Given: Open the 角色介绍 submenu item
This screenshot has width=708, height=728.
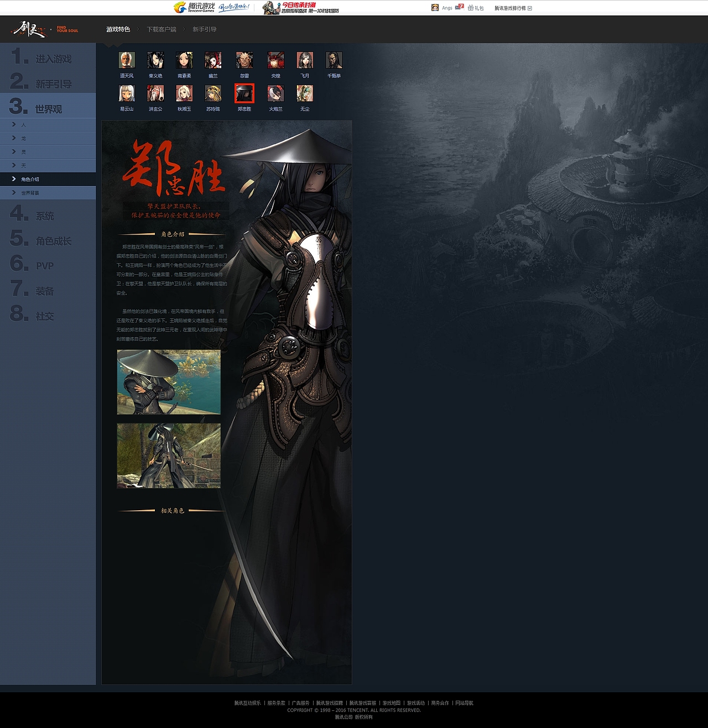Looking at the screenshot, I should pos(48,179).
